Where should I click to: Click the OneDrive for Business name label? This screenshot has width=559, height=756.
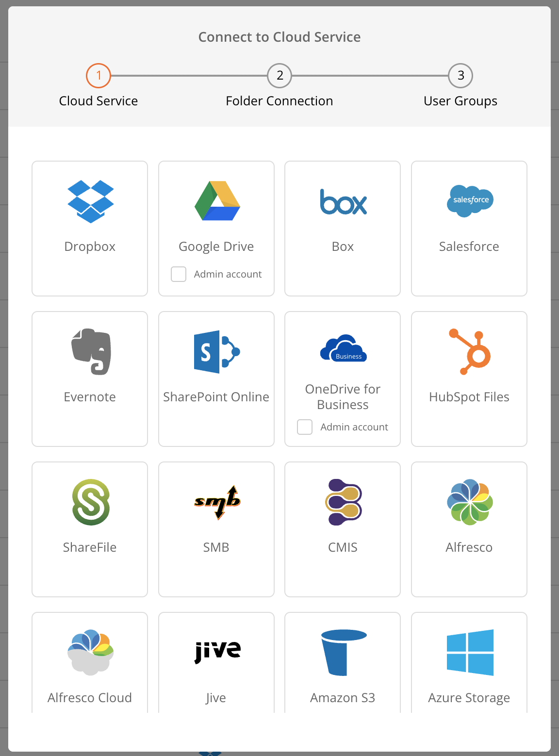click(x=343, y=397)
